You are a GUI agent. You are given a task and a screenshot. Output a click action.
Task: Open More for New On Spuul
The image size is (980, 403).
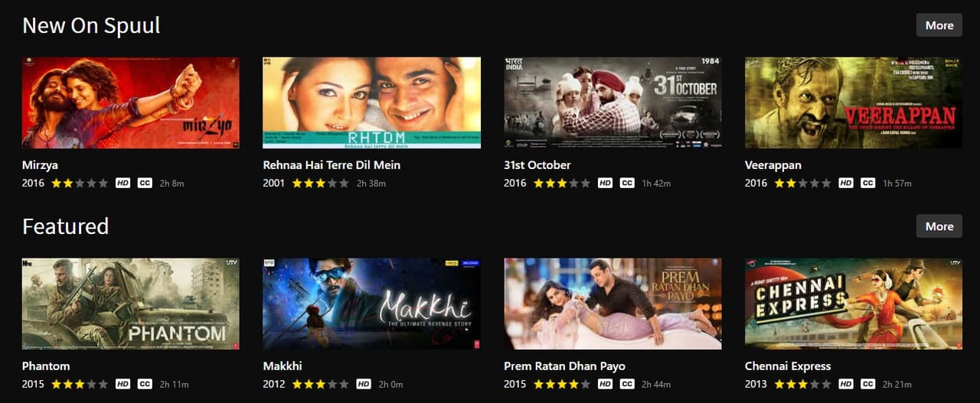[x=939, y=25]
